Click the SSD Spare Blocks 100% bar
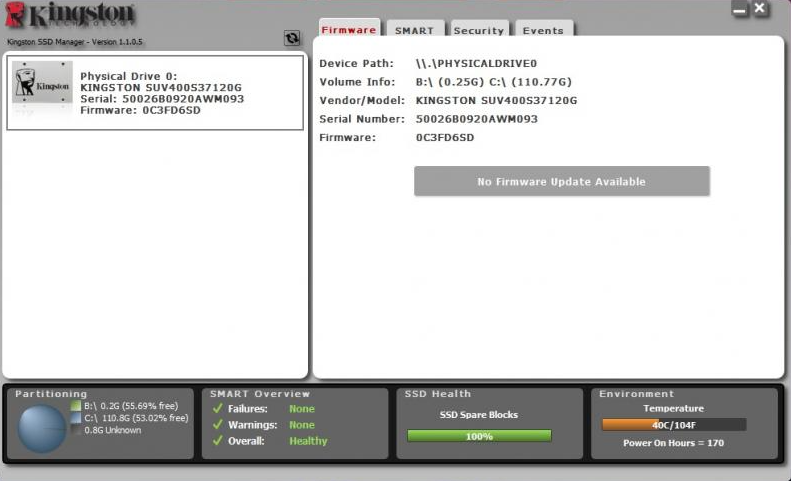The width and height of the screenshot is (791, 481). (x=479, y=436)
